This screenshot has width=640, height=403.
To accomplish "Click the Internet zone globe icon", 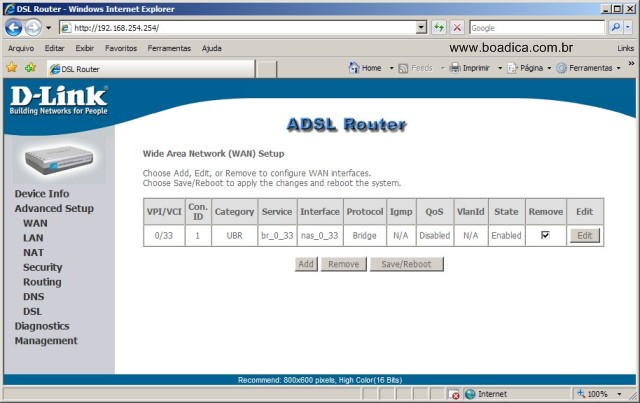I will 470,394.
